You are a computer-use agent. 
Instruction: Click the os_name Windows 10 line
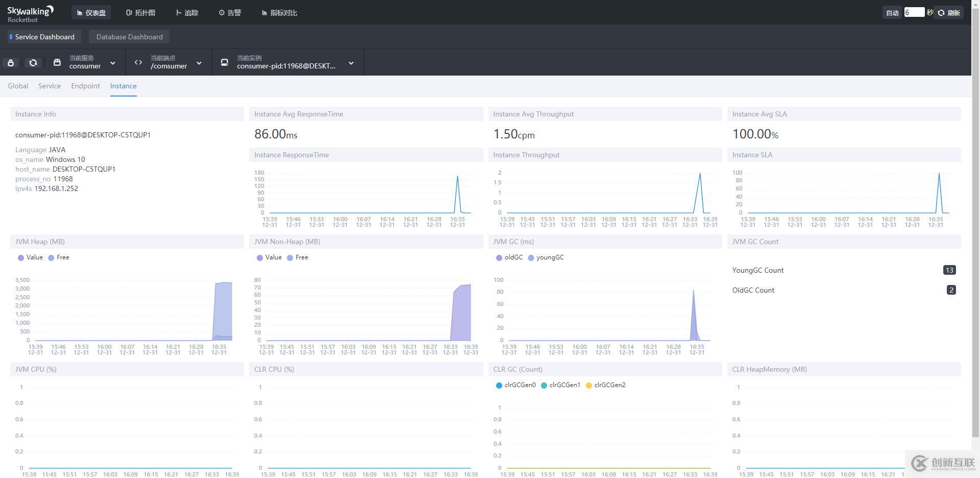point(50,159)
